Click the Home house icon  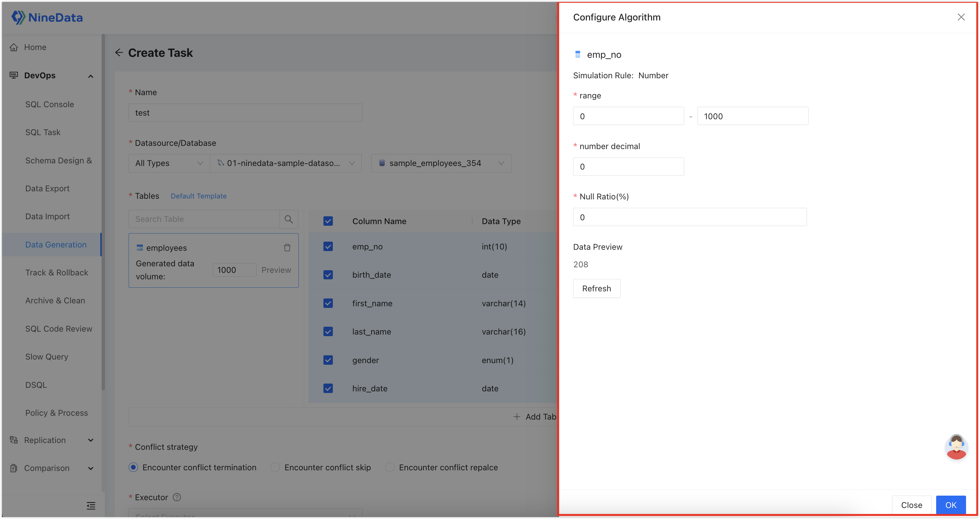(x=14, y=47)
